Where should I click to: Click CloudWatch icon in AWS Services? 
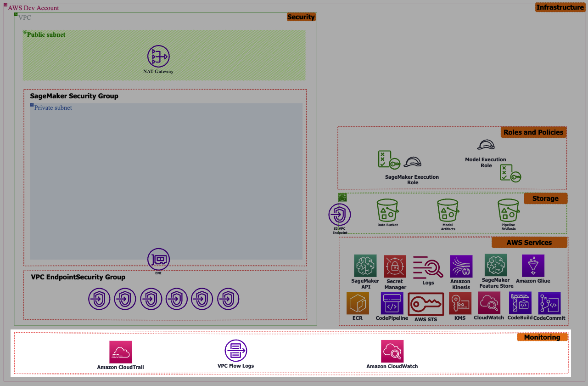(x=489, y=303)
